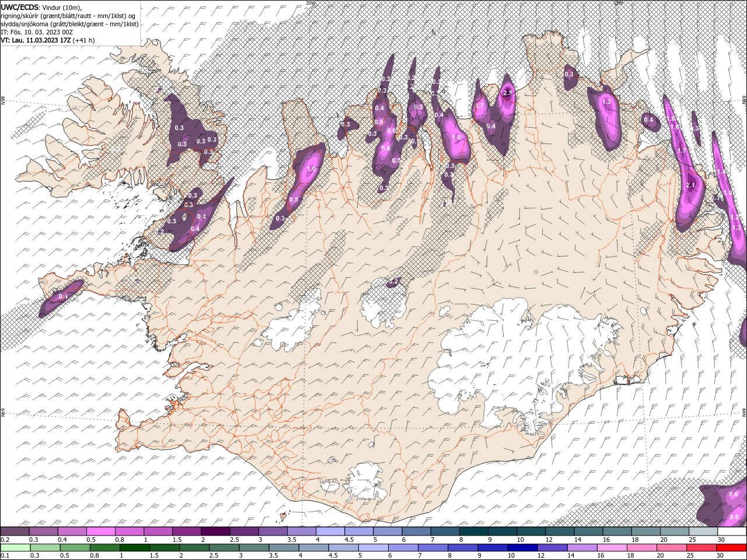
Task: Pick the snow legend swatch labeled 0.4
Action: (72, 531)
